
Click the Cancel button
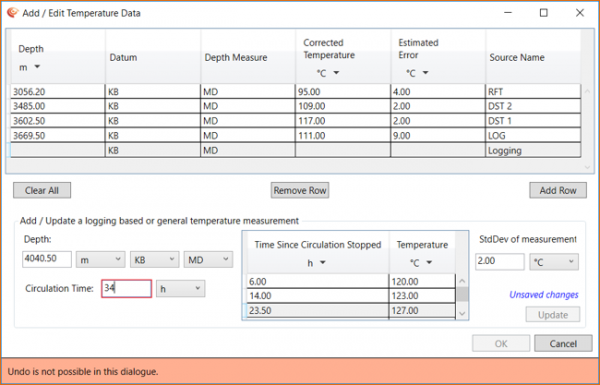(x=563, y=343)
